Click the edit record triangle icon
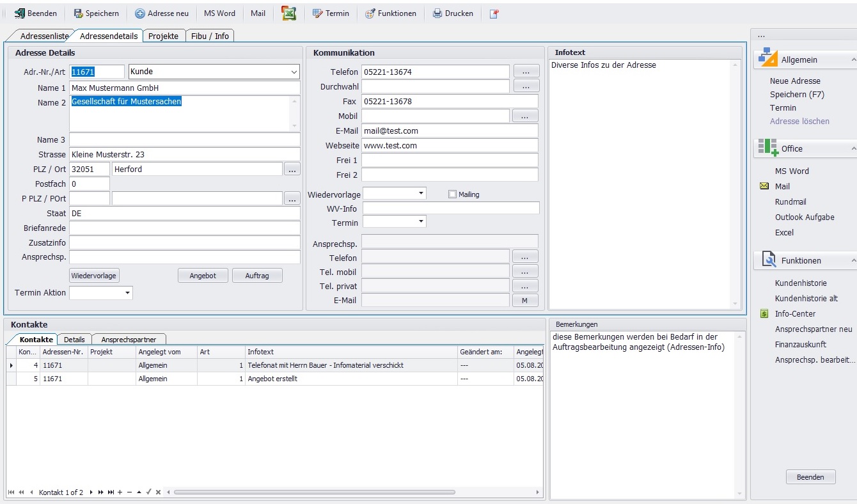 [x=139, y=492]
